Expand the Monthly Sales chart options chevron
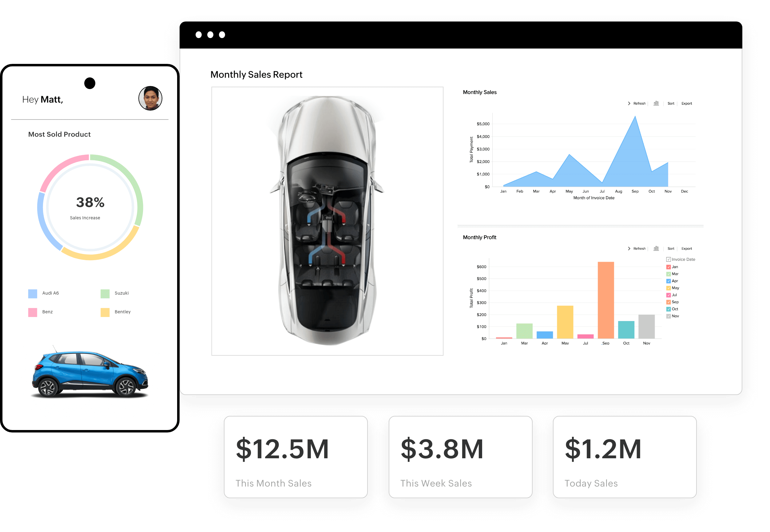The height and width of the screenshot is (532, 770). pyautogui.click(x=627, y=103)
